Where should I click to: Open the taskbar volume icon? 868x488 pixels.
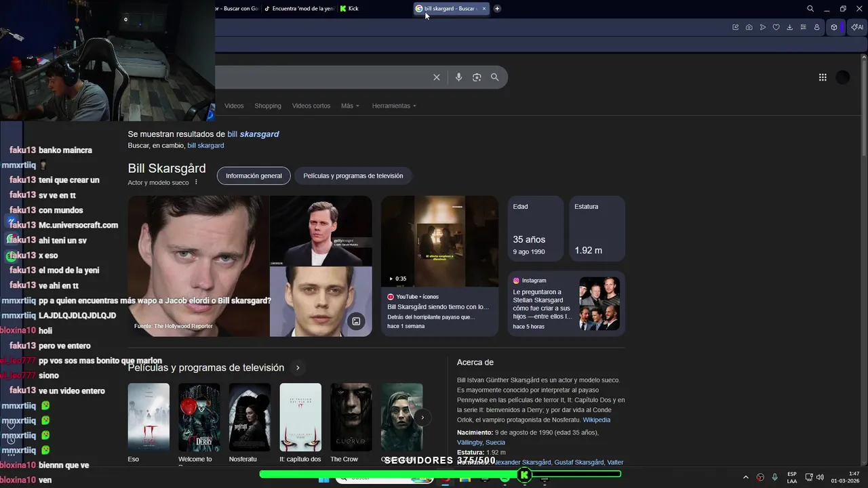click(x=820, y=477)
